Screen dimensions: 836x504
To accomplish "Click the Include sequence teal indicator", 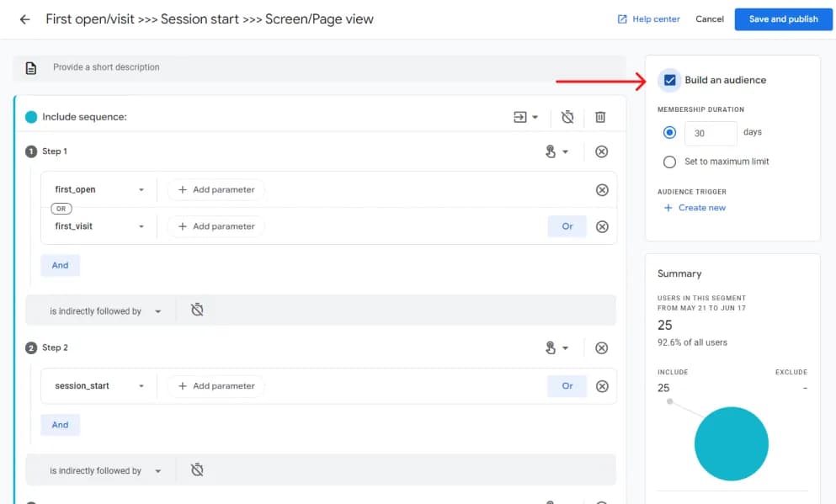I will [x=31, y=117].
